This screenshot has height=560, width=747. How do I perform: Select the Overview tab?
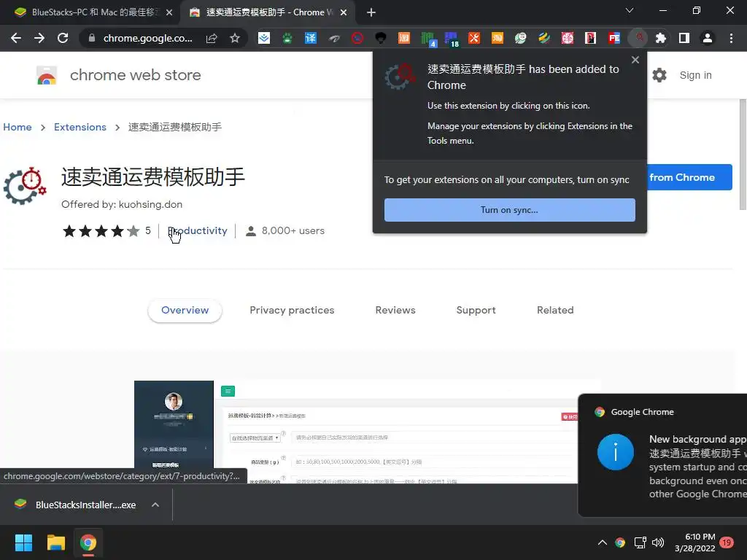[185, 310]
